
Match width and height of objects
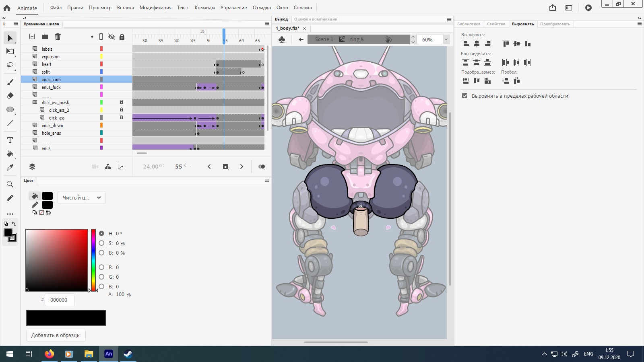click(x=487, y=81)
